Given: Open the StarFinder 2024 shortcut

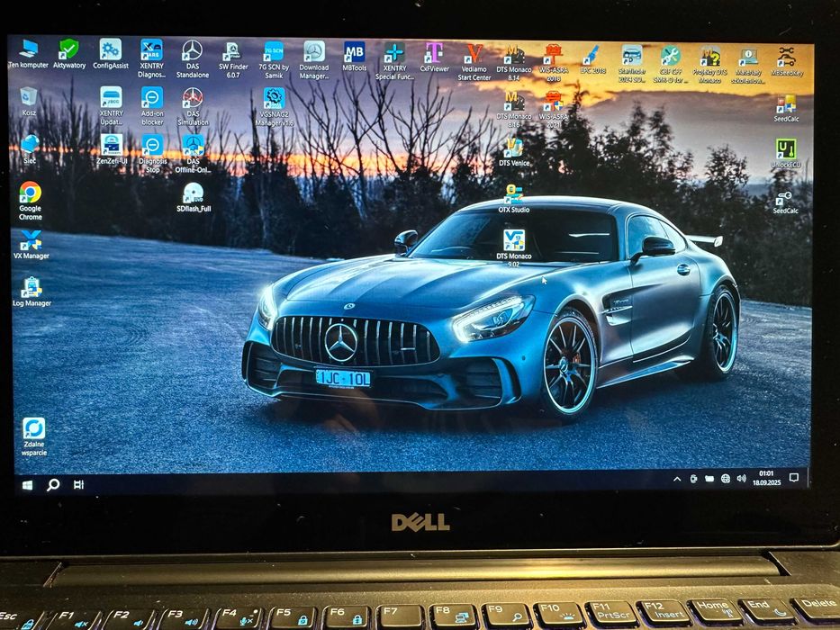Looking at the screenshot, I should point(632,63).
